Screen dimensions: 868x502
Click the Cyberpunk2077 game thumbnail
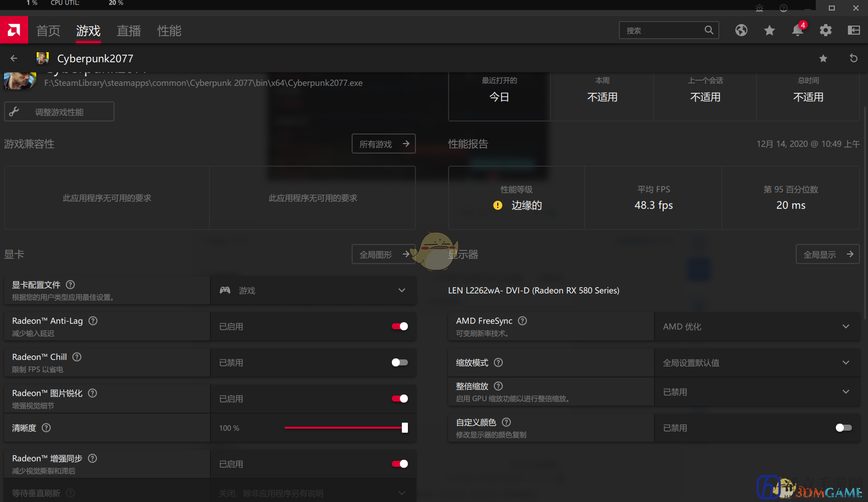20,81
